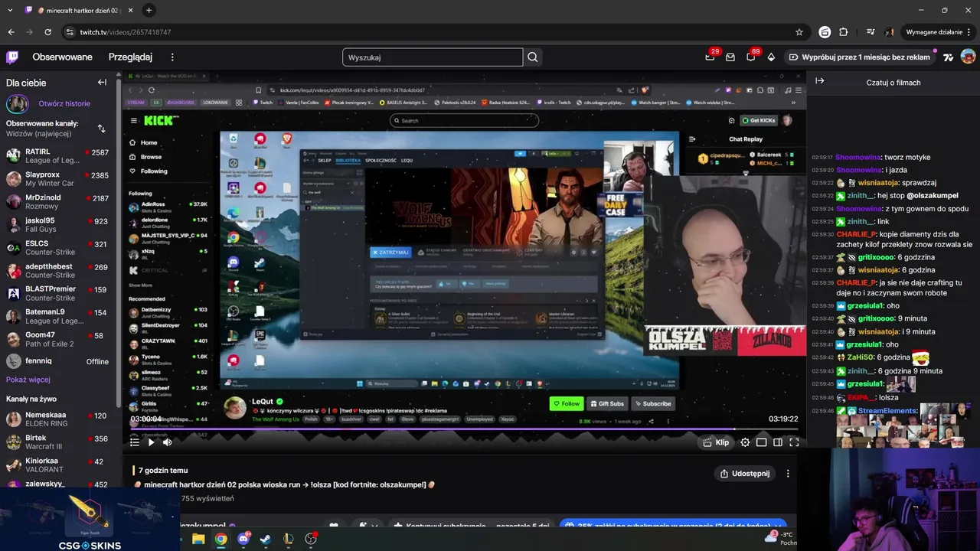Go to the Twitch home logo
This screenshot has width=980, height=551.
[12, 57]
